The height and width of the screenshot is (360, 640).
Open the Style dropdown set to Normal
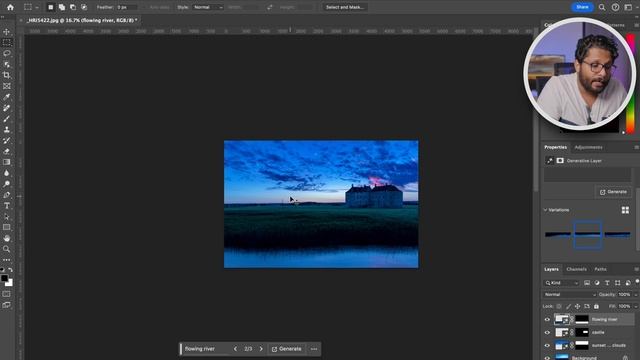[x=208, y=7]
